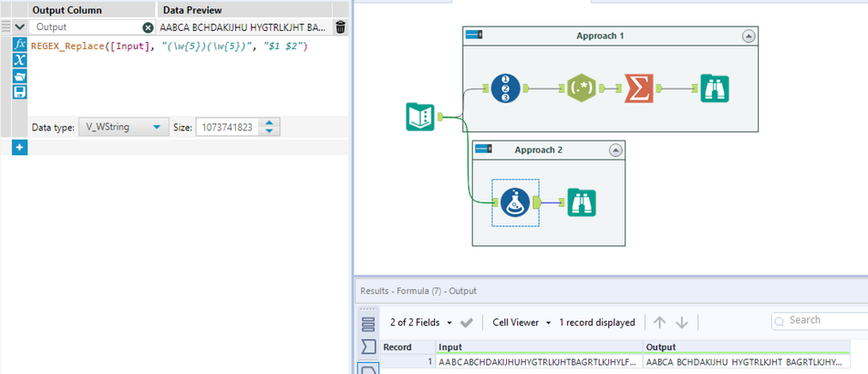Collapse the Output expression row chevron
868x374 pixels.
click(x=20, y=26)
